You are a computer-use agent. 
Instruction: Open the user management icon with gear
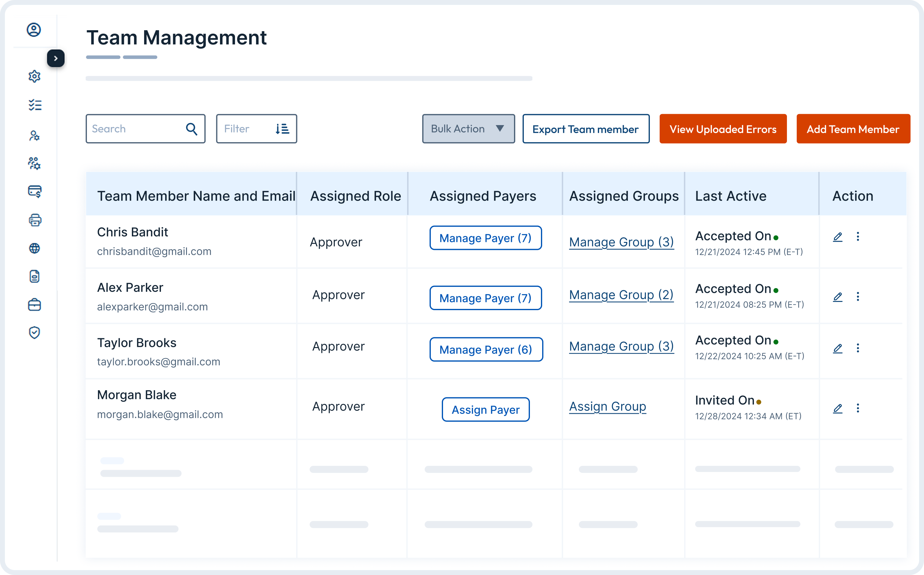(35, 135)
